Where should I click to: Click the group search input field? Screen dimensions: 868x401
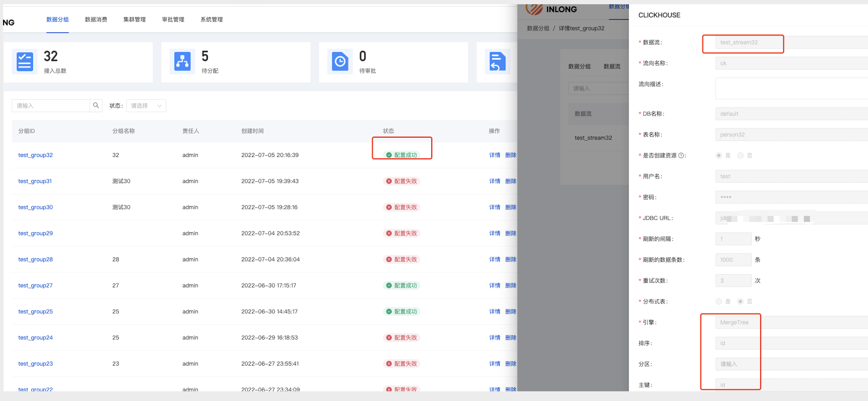pyautogui.click(x=51, y=106)
